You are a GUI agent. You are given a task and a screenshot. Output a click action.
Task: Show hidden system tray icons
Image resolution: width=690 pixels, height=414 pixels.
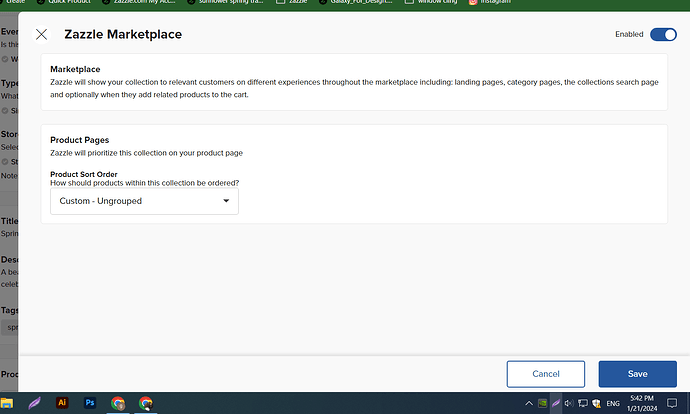(529, 403)
